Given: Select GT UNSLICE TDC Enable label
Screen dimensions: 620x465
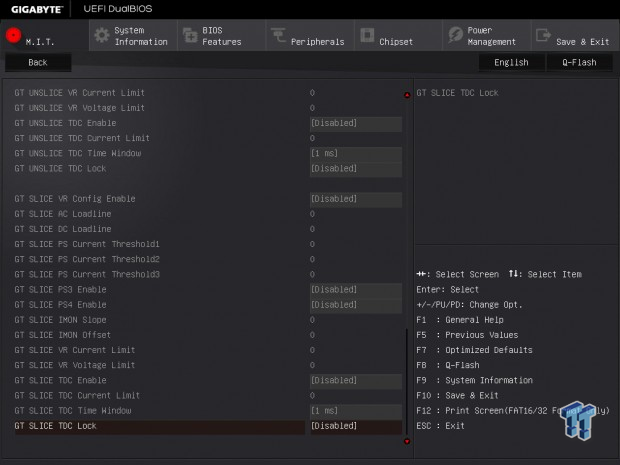Looking at the screenshot, I should pyautogui.click(x=65, y=123).
